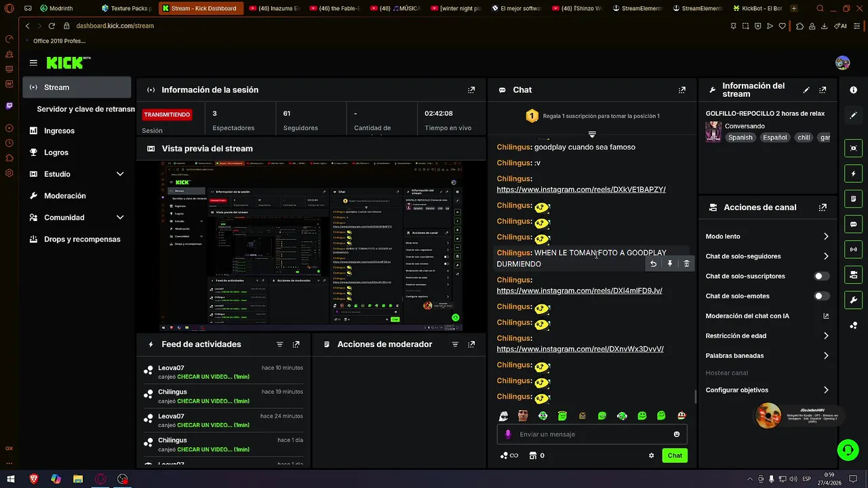Click the Enviar un mensaje input field
Viewport: 868px width, 488px height.
(592, 434)
